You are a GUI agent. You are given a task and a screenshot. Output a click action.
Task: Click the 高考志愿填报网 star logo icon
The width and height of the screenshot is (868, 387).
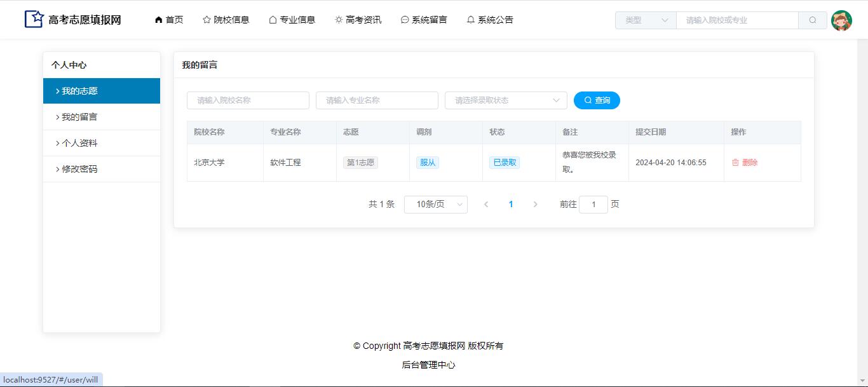34,19
